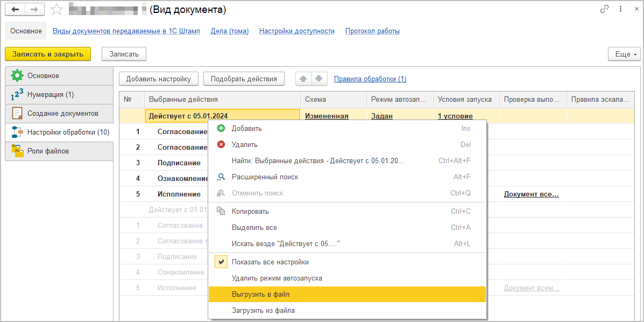The height and width of the screenshot is (322, 644).
Task: Open the 'Нумерация (1)' side tab
Action: pos(51,95)
